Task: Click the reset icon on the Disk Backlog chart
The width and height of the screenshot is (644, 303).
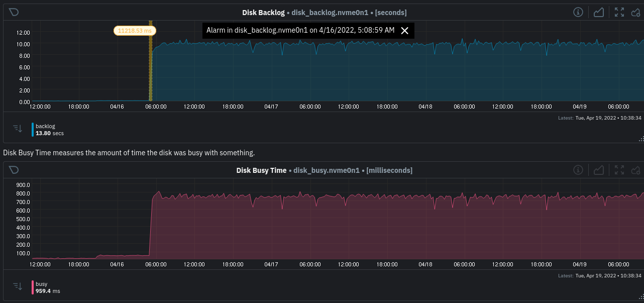Action: pos(14,12)
